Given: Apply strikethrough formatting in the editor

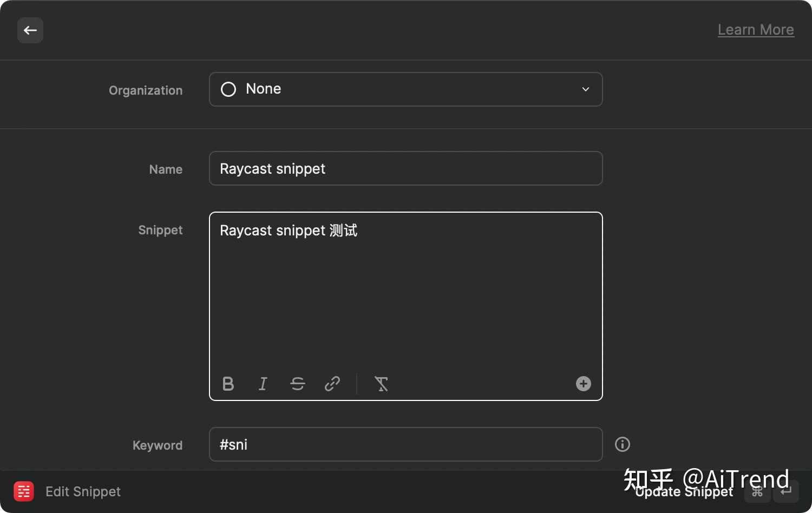Looking at the screenshot, I should [298, 384].
